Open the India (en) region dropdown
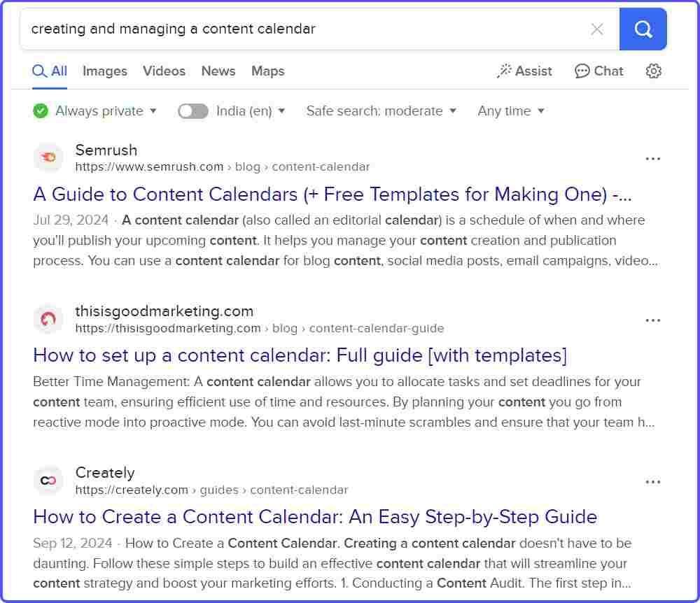 pyautogui.click(x=251, y=111)
